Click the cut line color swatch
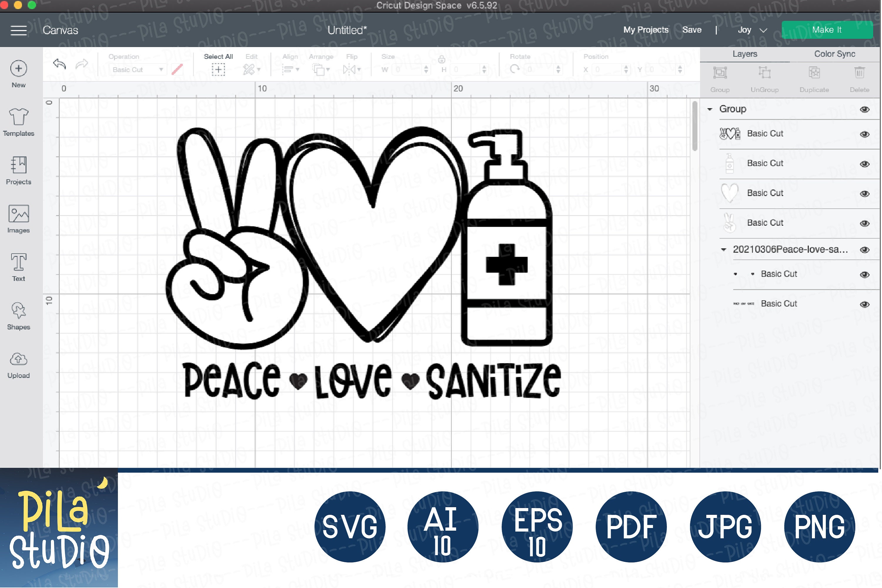Screen dimensions: 882x588 click(177, 69)
